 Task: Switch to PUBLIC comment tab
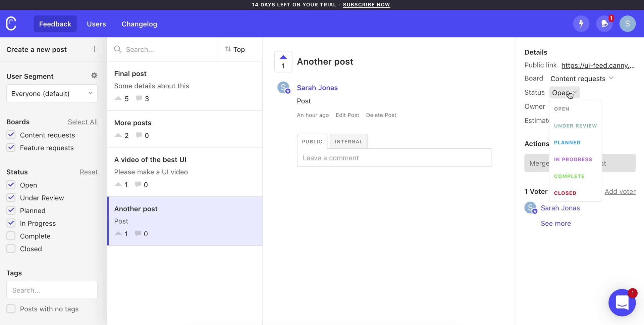pos(312,141)
